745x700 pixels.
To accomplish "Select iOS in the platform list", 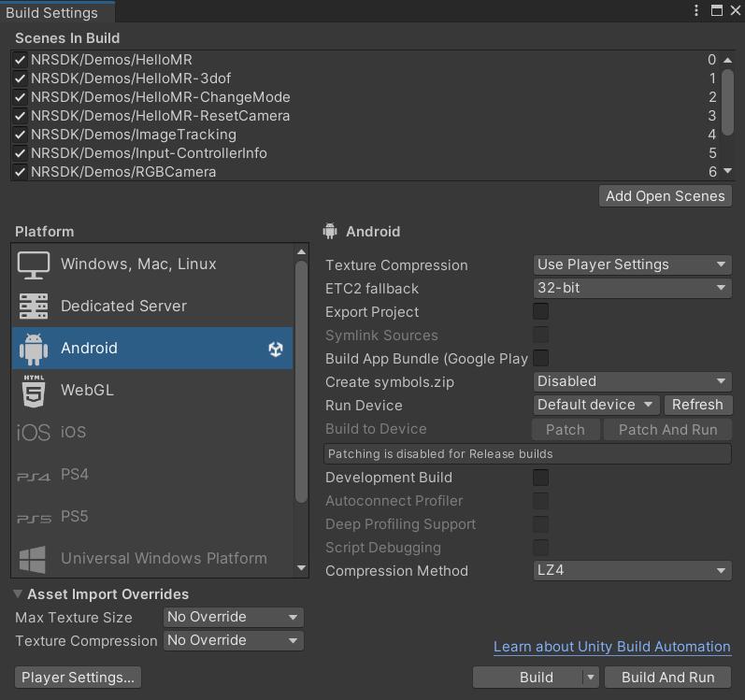I will tap(73, 433).
